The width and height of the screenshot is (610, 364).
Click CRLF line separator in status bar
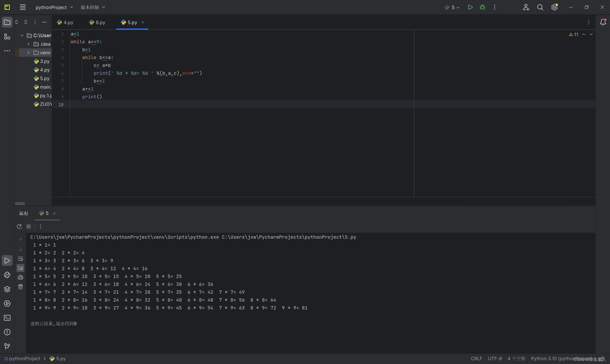click(x=476, y=358)
